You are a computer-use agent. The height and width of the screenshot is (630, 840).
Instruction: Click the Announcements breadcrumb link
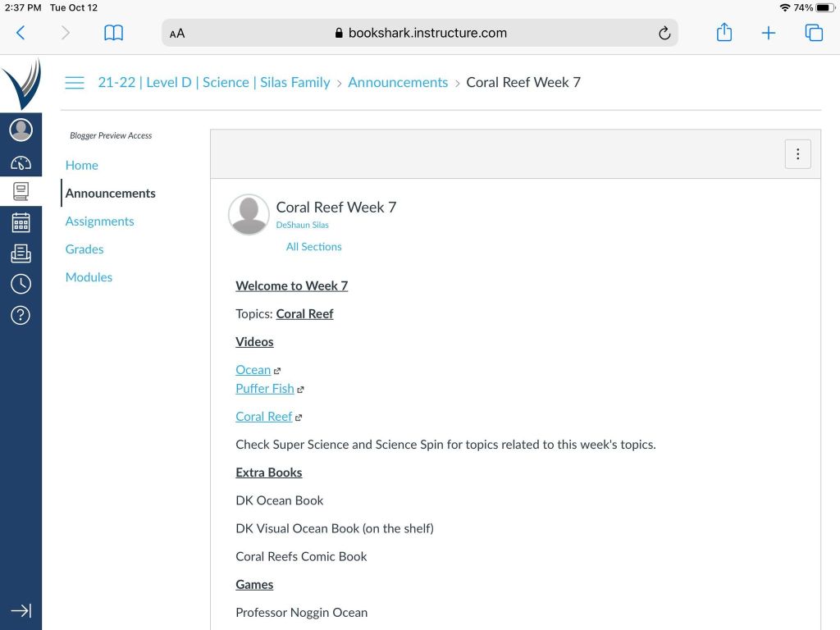tap(398, 83)
